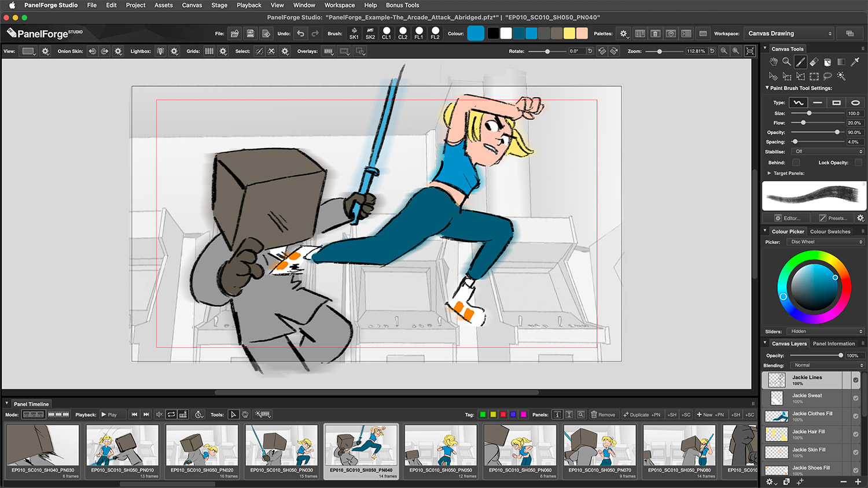The image size is (868, 488).
Task: Choose the Paint Bucket fill tool
Action: tap(827, 61)
